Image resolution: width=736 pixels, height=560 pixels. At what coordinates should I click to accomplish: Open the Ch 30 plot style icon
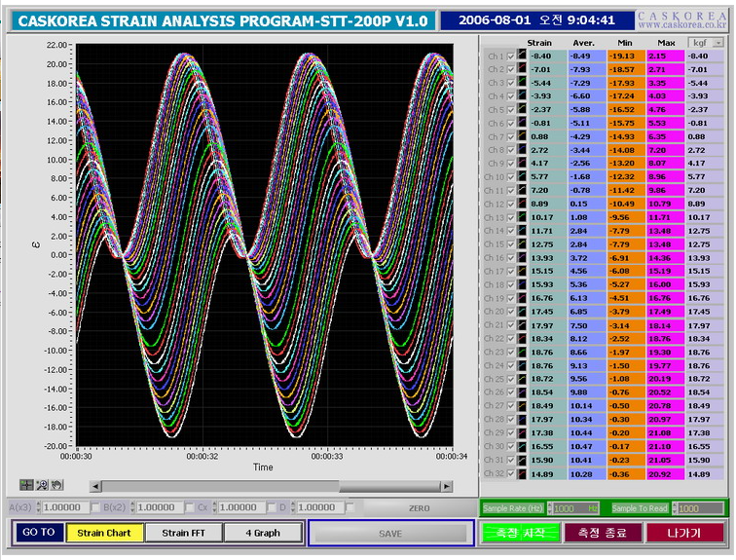[x=522, y=446]
